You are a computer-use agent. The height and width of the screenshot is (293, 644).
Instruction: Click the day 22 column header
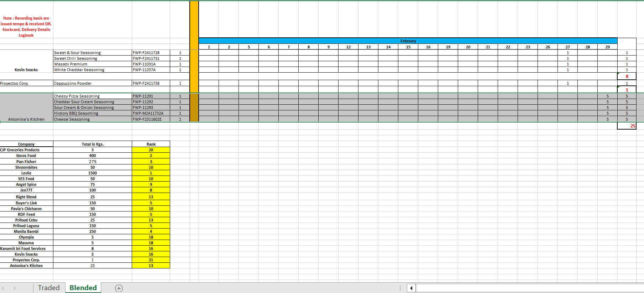tap(508, 47)
